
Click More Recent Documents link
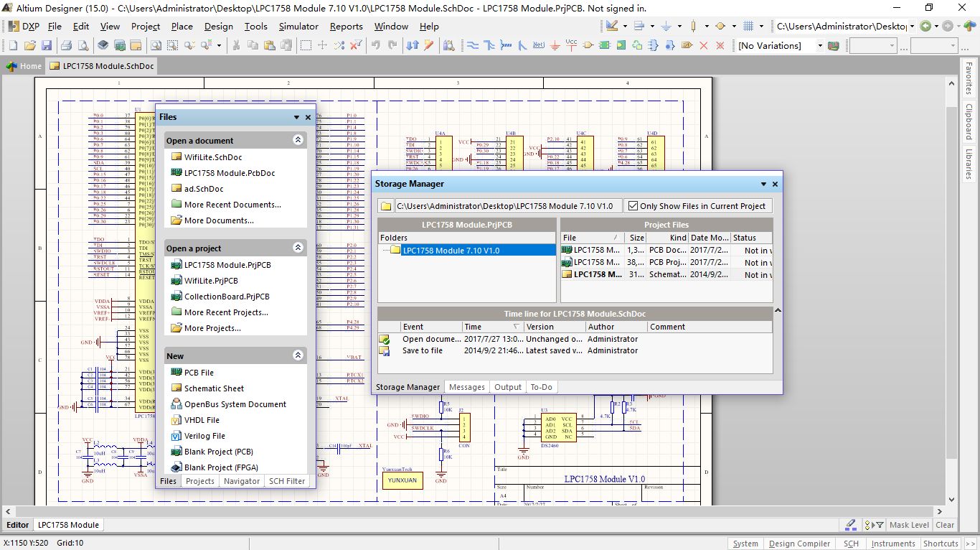(x=232, y=205)
